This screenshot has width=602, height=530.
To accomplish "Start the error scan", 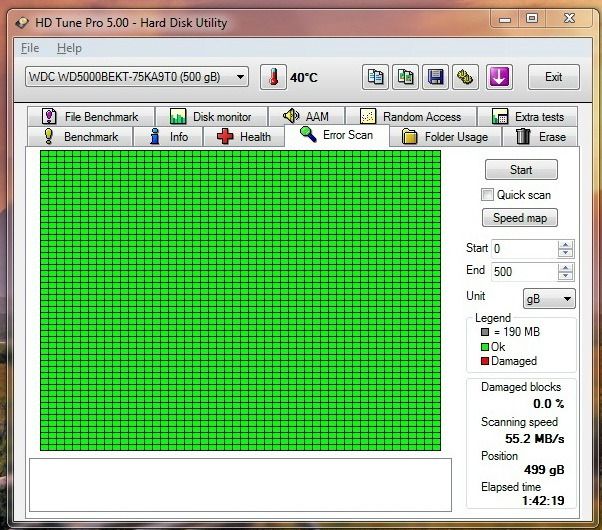I will pos(521,170).
